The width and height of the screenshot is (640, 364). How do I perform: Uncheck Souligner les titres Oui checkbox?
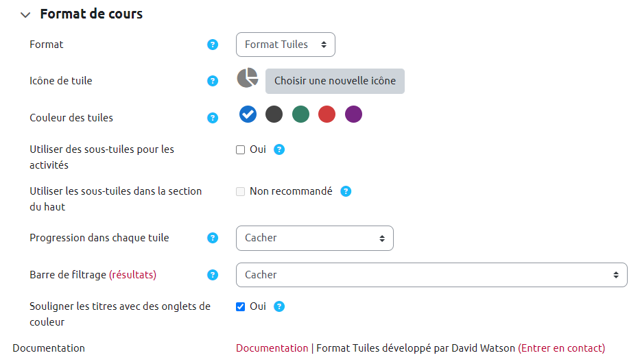[x=241, y=306]
